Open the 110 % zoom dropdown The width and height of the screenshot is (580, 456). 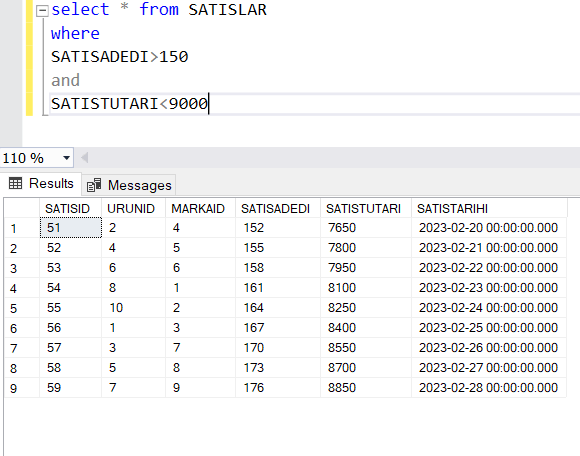pyautogui.click(x=67, y=158)
